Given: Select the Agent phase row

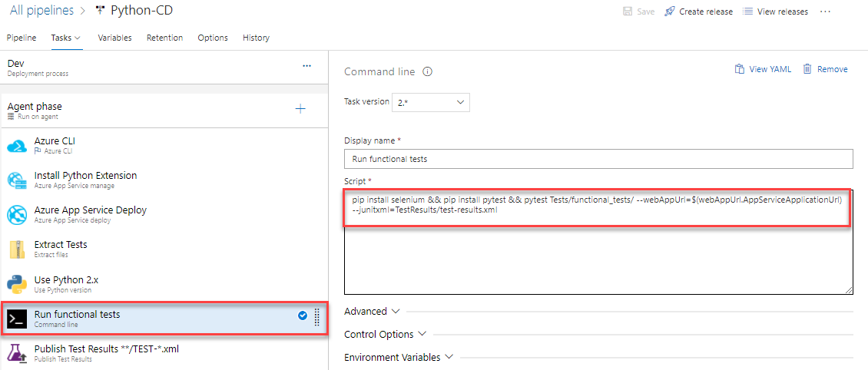Looking at the screenshot, I should (x=164, y=110).
